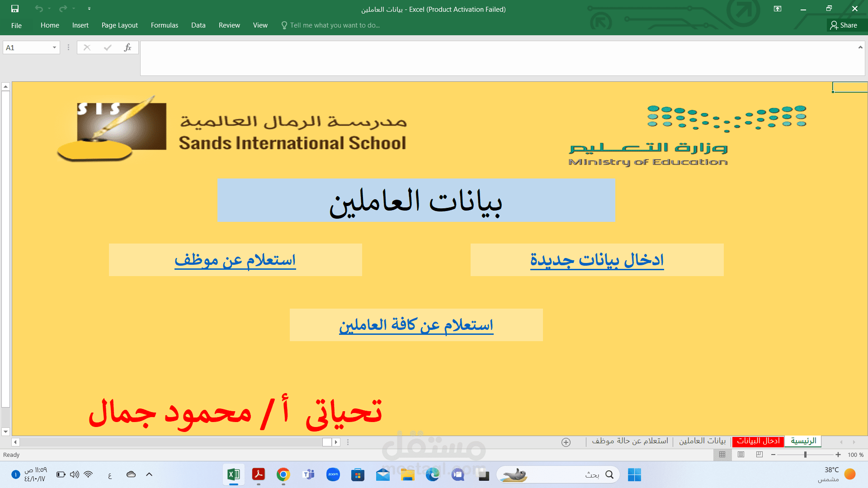Screen dimensions: 868x488
Task: Click the Windows Start button
Action: pyautogui.click(x=634, y=474)
